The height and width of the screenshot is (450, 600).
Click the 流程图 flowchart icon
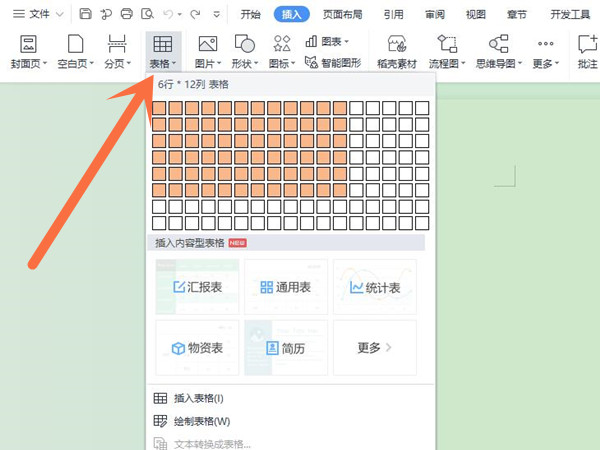pyautogui.click(x=447, y=52)
